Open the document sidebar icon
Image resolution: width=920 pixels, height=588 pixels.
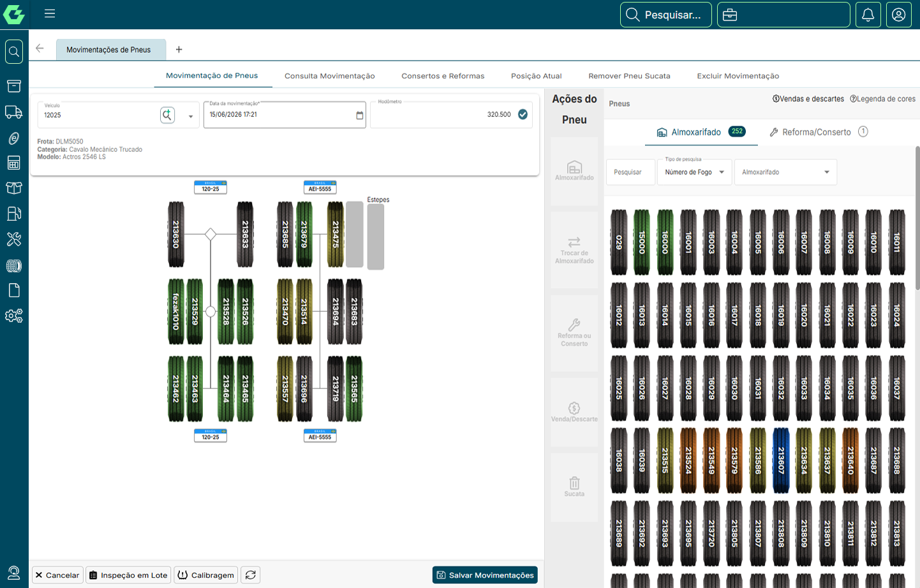pyautogui.click(x=14, y=291)
